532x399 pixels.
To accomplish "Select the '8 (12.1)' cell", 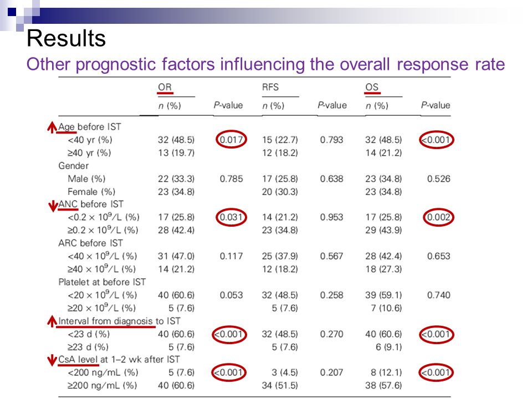I will 386,372.
